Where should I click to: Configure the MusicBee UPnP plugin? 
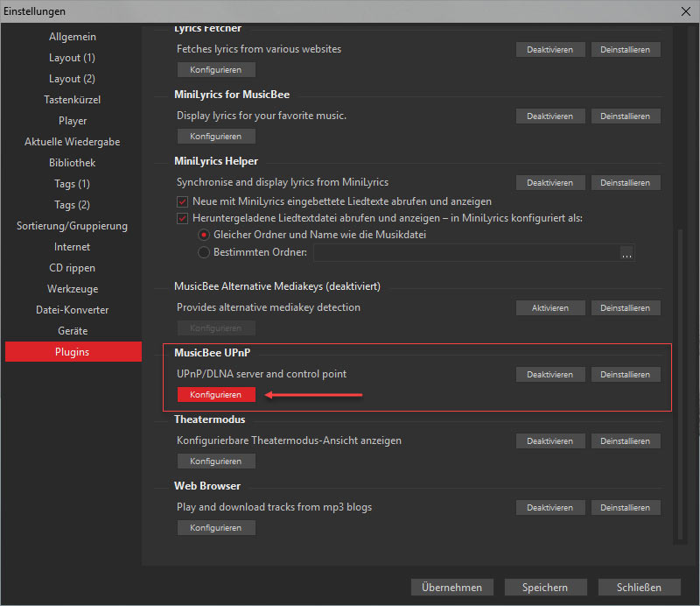[216, 395]
